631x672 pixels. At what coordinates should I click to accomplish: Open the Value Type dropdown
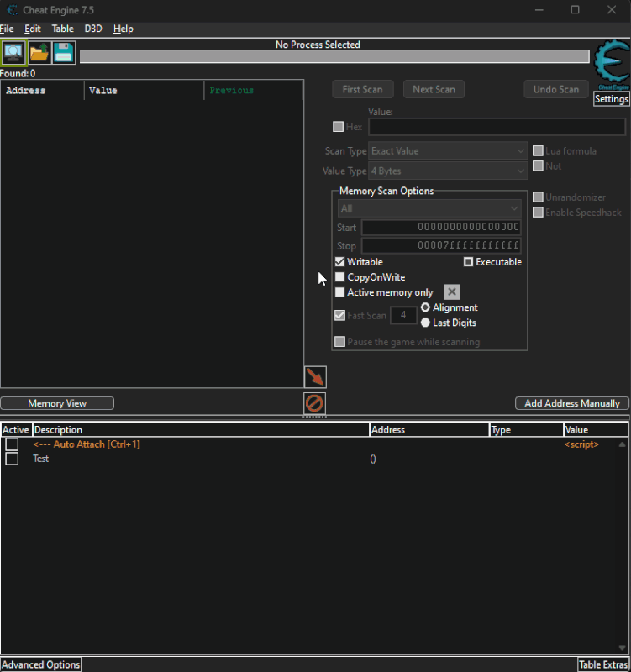(448, 171)
